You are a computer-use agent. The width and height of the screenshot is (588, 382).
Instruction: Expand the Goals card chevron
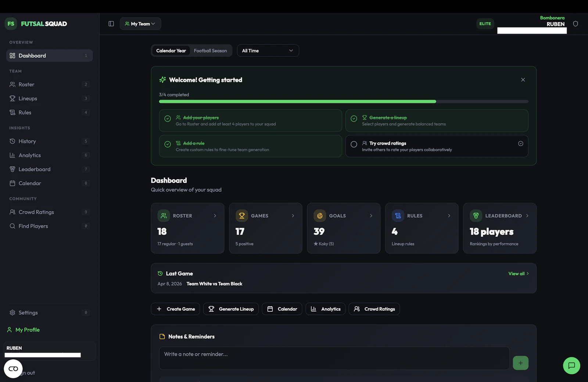[371, 216]
